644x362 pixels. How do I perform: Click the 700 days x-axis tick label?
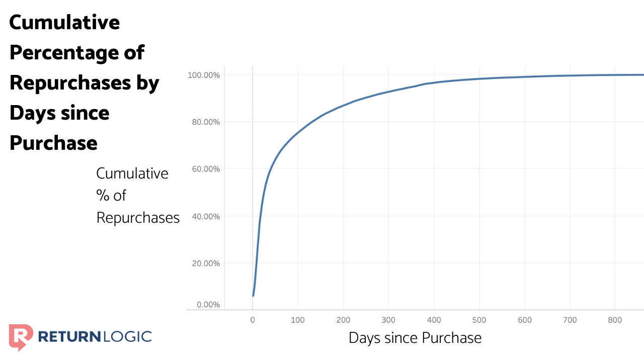[x=570, y=320]
